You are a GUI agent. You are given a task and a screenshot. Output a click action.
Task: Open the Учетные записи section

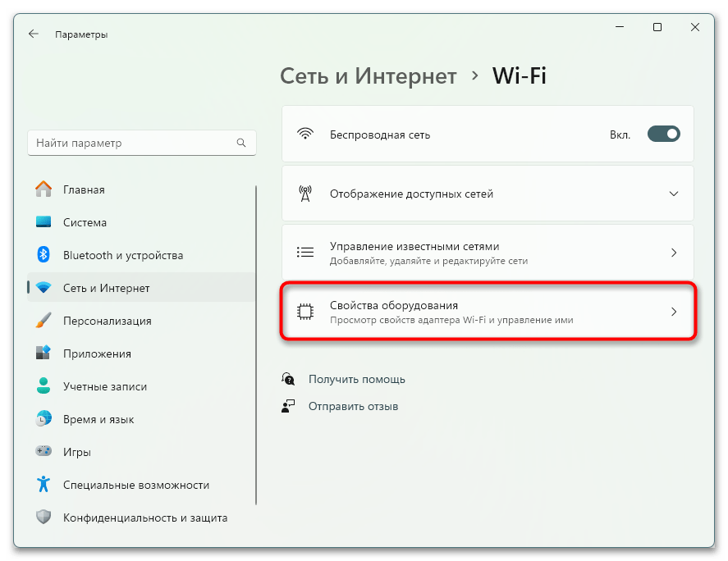pyautogui.click(x=141, y=386)
